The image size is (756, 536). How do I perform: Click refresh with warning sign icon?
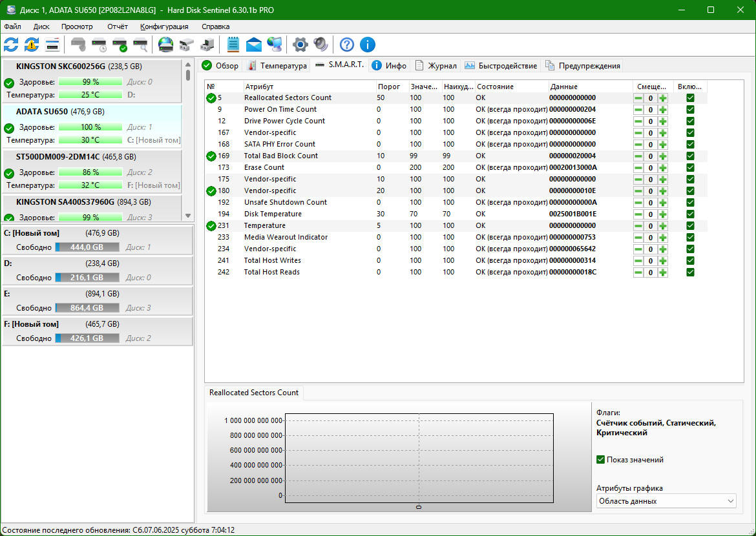(32, 45)
